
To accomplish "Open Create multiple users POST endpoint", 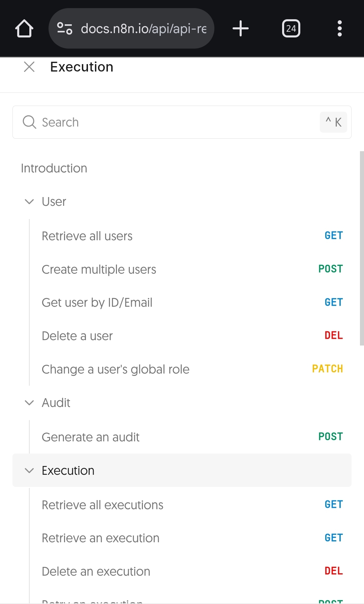I will pos(99,270).
